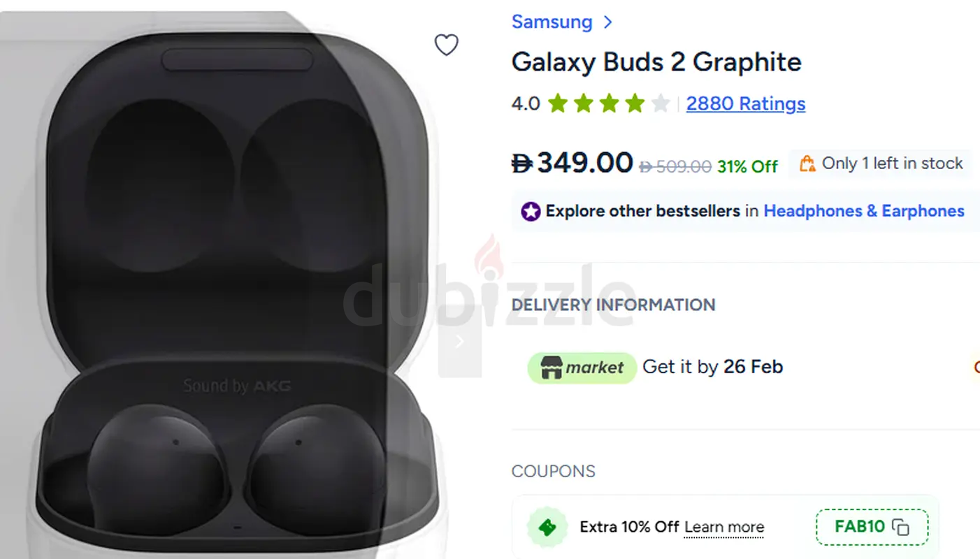The width and height of the screenshot is (980, 559).
Task: Add product to wishlist with heart icon
Action: coord(447,45)
